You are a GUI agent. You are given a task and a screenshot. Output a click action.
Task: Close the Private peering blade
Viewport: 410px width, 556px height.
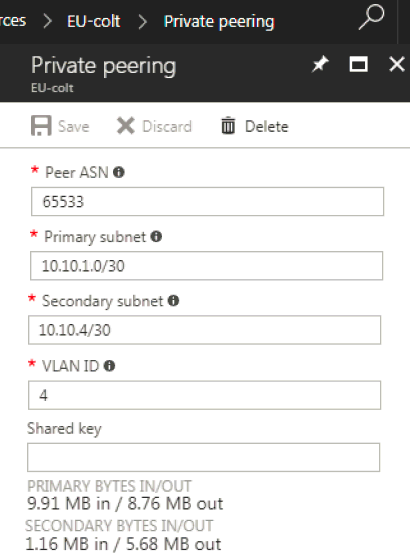[x=397, y=65]
